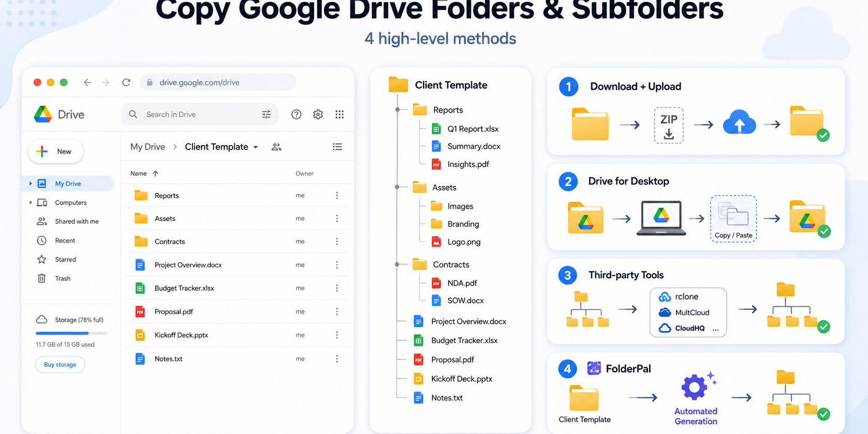Click Client Template root in tree diagram
This screenshot has height=434, width=868.
pyautogui.click(x=438, y=85)
